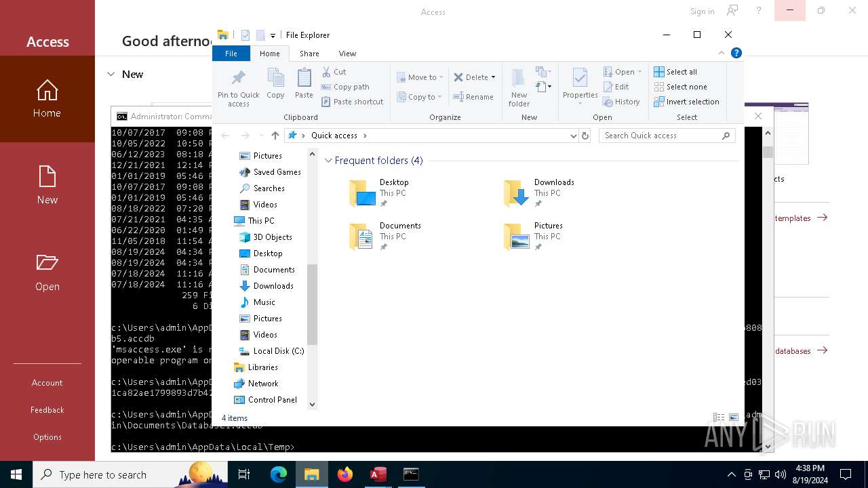Select Local Disk (C:) in navigation pane

[x=271, y=351]
